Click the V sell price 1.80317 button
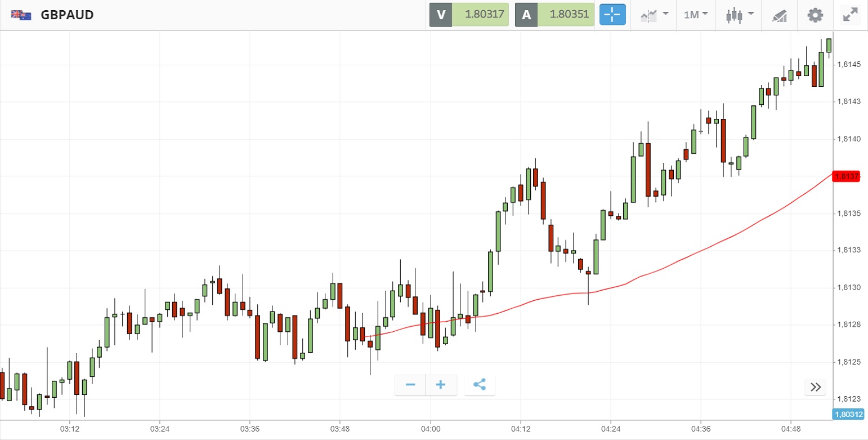868x440 pixels. click(x=469, y=15)
